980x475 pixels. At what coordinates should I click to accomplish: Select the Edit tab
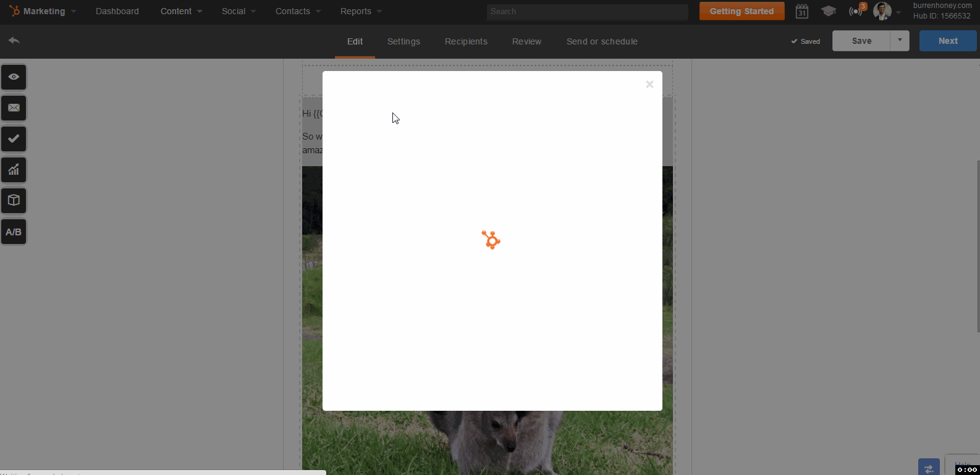tap(355, 41)
